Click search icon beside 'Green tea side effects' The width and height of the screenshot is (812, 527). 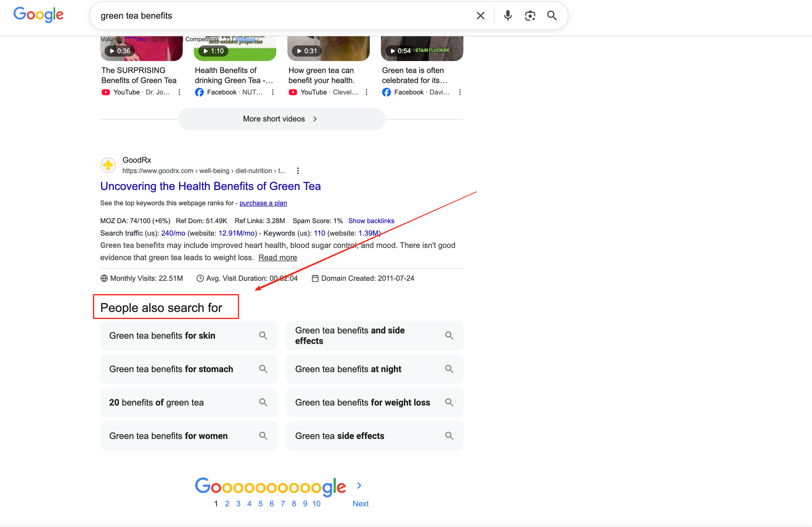(449, 436)
